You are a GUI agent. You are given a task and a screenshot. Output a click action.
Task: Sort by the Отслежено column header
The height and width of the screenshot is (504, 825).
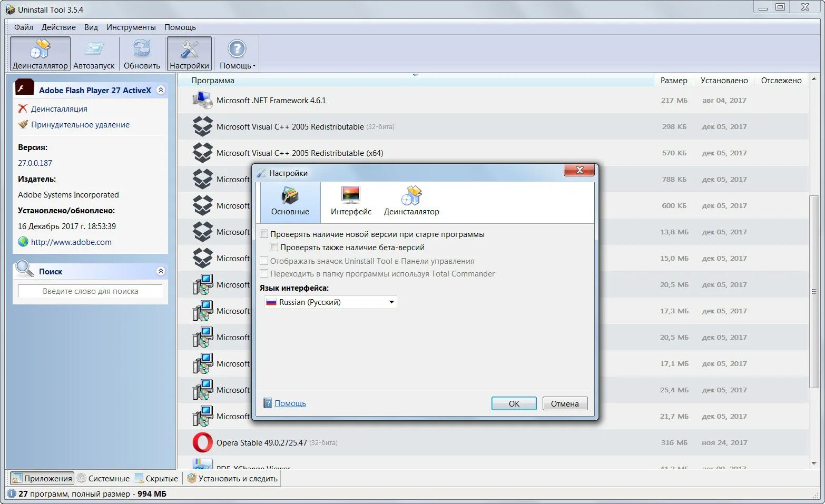tap(781, 80)
